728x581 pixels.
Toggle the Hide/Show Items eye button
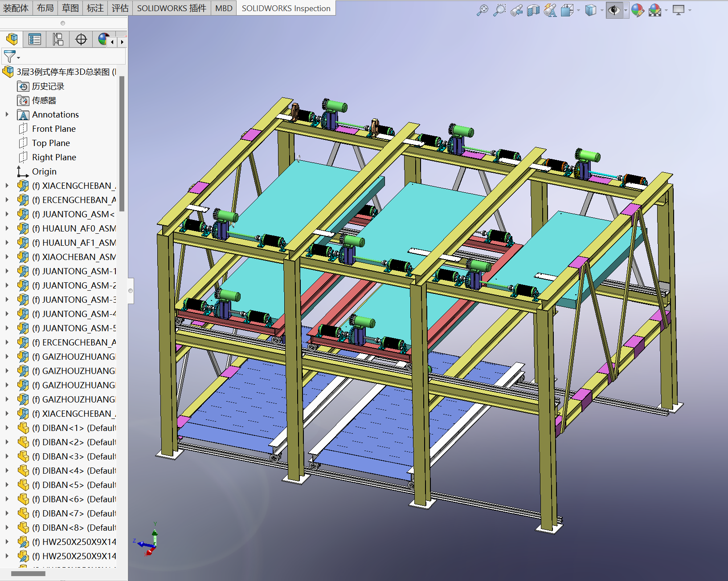pyautogui.click(x=614, y=10)
